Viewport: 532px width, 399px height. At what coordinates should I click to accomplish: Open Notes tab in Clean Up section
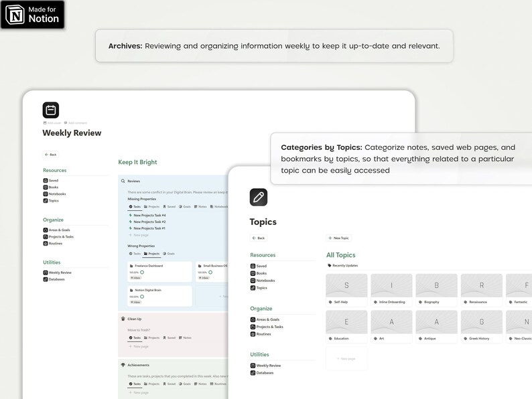click(185, 337)
